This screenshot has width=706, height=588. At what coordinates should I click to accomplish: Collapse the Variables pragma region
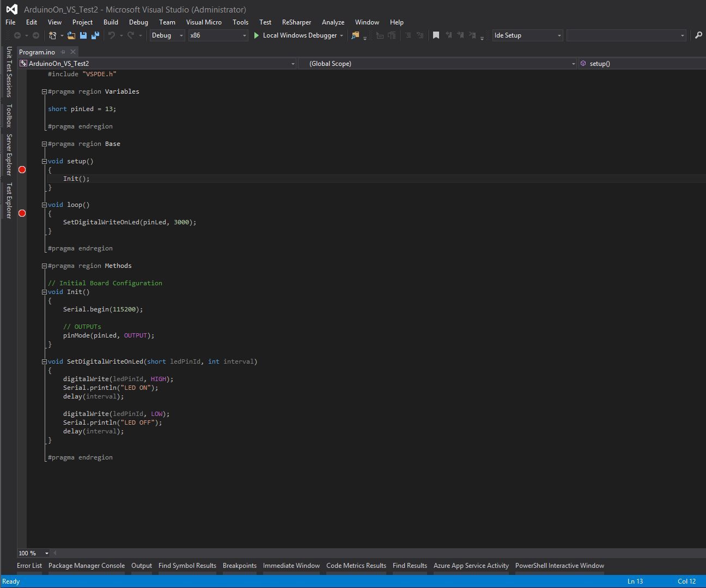point(45,91)
